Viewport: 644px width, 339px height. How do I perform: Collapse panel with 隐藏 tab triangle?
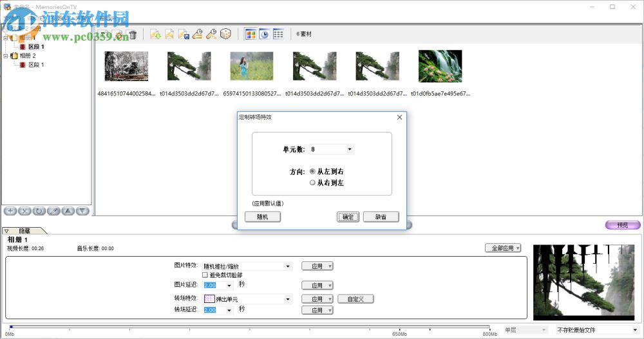[6, 231]
